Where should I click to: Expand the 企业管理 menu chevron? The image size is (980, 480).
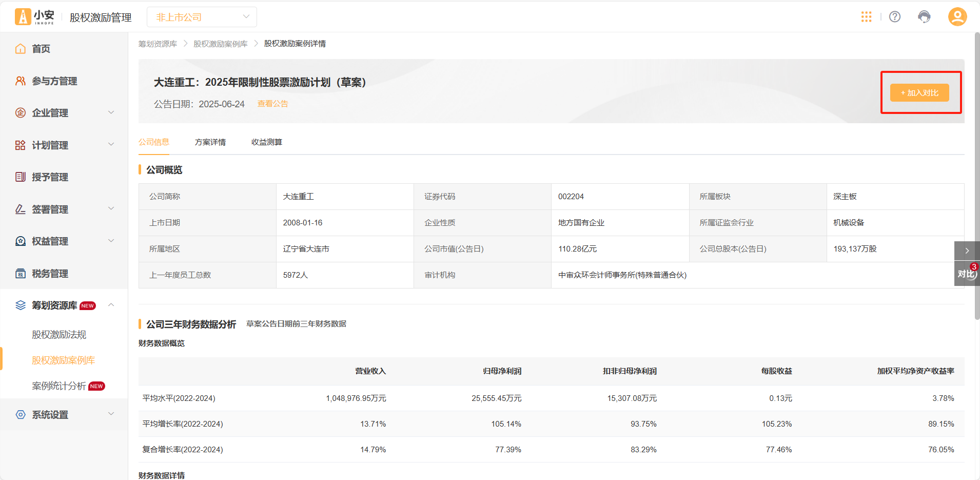pos(111,112)
